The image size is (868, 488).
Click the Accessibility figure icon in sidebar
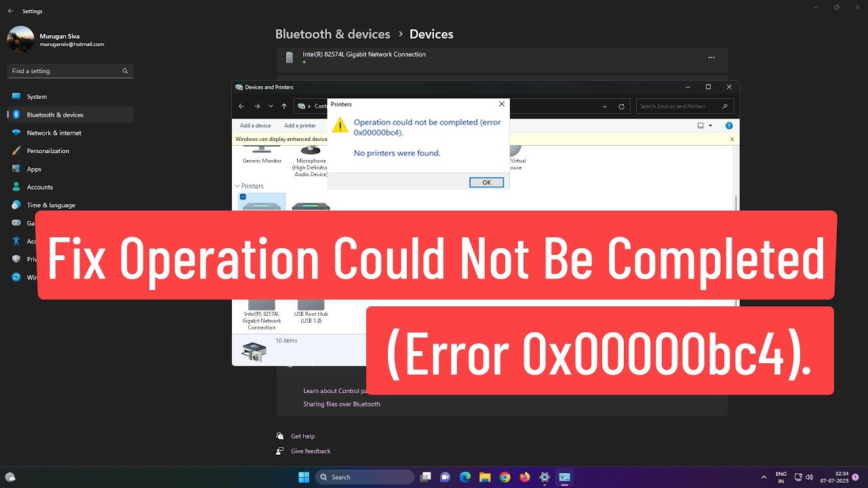[x=16, y=241]
